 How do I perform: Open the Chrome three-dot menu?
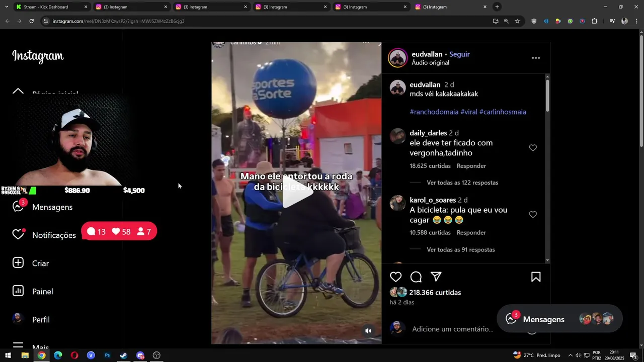click(636, 21)
